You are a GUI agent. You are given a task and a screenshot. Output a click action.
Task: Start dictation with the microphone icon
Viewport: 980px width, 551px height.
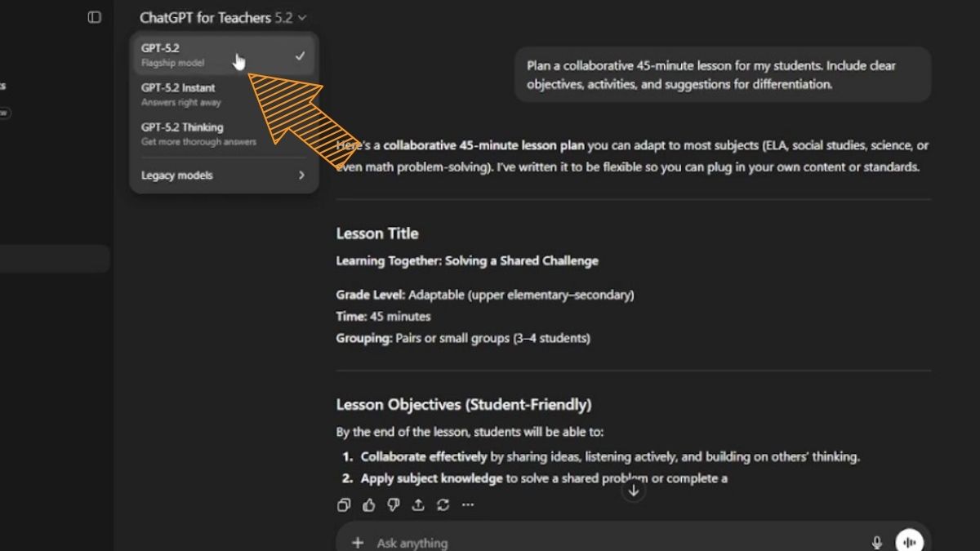coord(877,542)
